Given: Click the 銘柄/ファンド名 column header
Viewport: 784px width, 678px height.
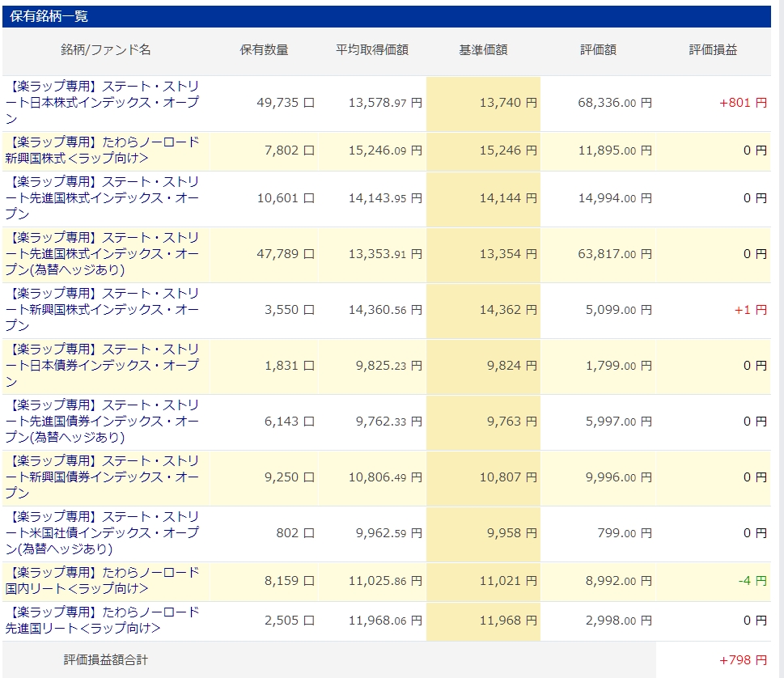Looking at the screenshot, I should point(106,50).
